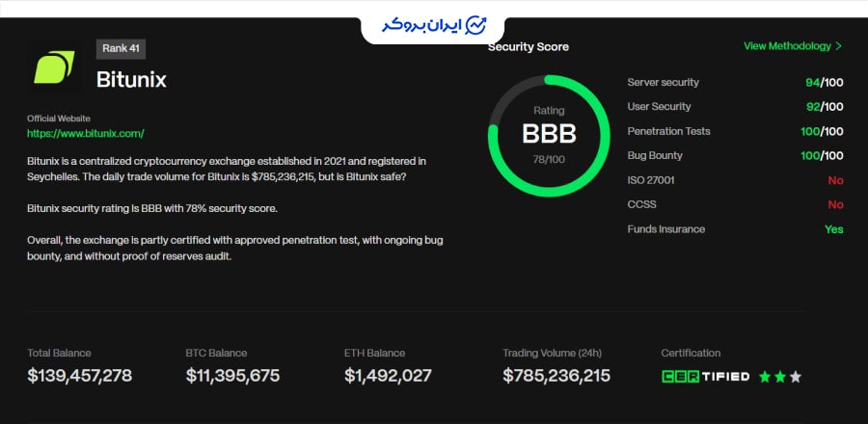
Task: Click the $139,457,278 total balance value
Action: tap(80, 376)
